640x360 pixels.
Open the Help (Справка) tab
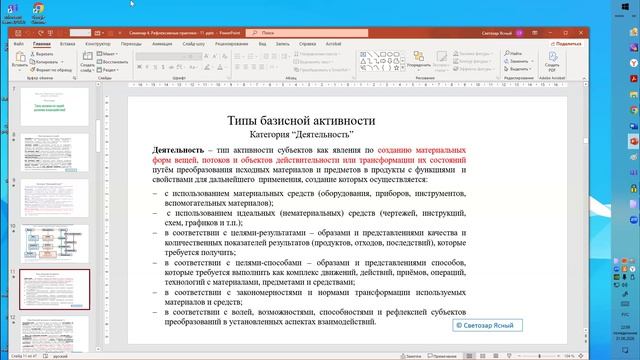click(x=307, y=44)
